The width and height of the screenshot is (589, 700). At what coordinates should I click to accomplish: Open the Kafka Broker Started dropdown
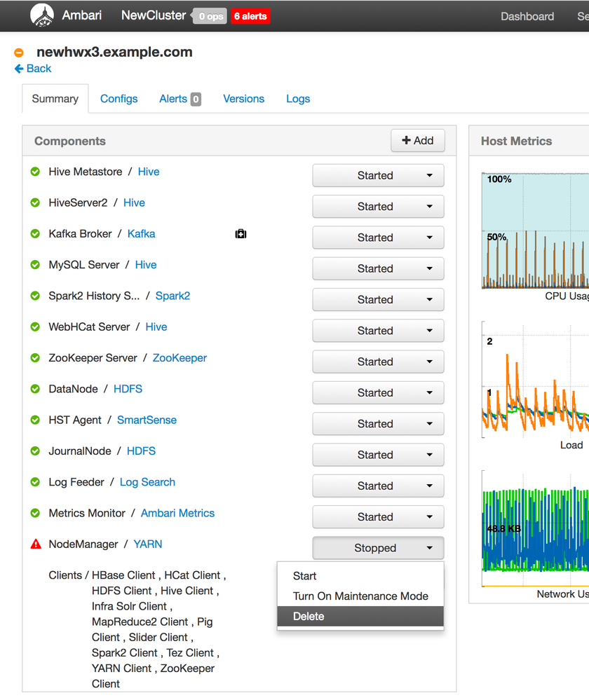tap(378, 238)
